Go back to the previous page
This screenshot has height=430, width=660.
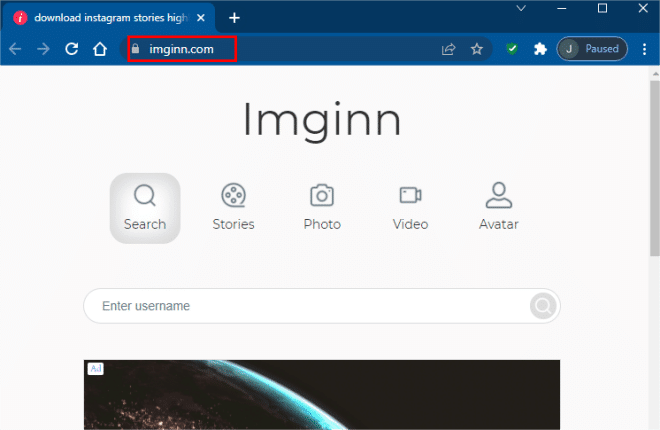15,49
